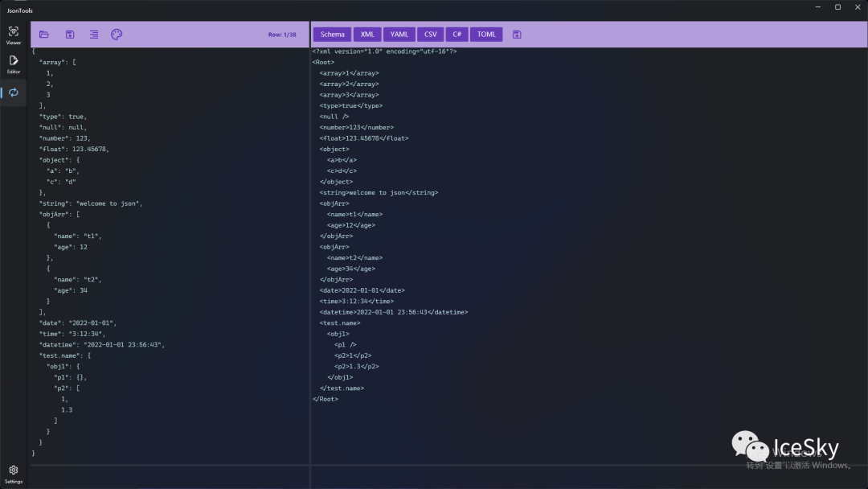Image resolution: width=868 pixels, height=489 pixels.
Task: Maximize the JsonTools window
Action: (x=837, y=7)
